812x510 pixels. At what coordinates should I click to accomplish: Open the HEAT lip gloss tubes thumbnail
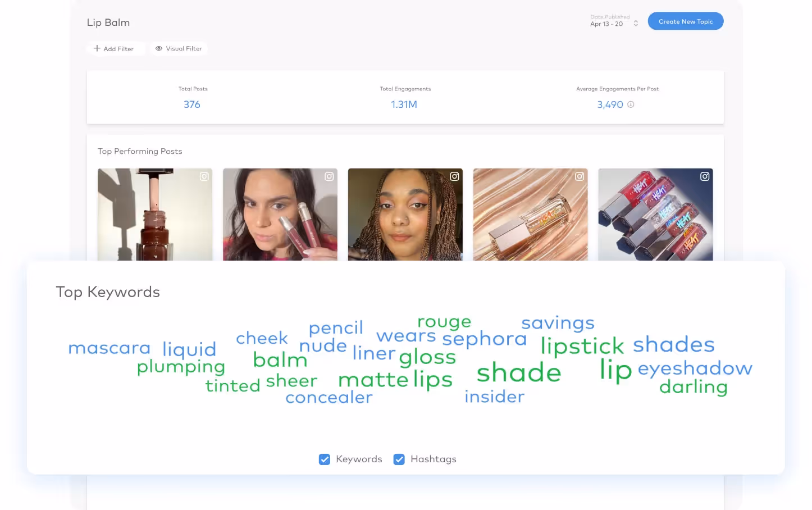655,215
